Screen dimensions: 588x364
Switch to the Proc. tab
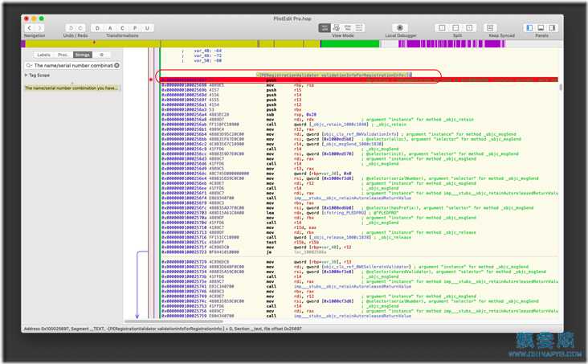(x=63, y=55)
